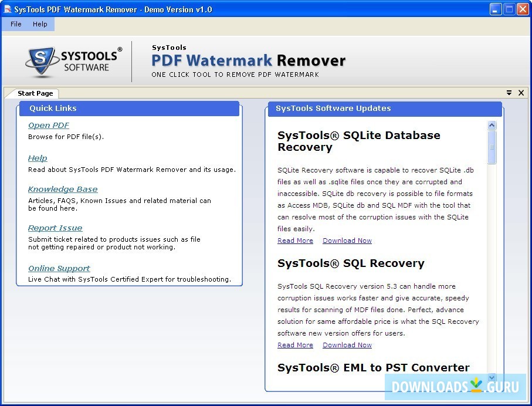The width and height of the screenshot is (532, 406).
Task: Click the updates panel scrollbar thumb
Action: 492,147
